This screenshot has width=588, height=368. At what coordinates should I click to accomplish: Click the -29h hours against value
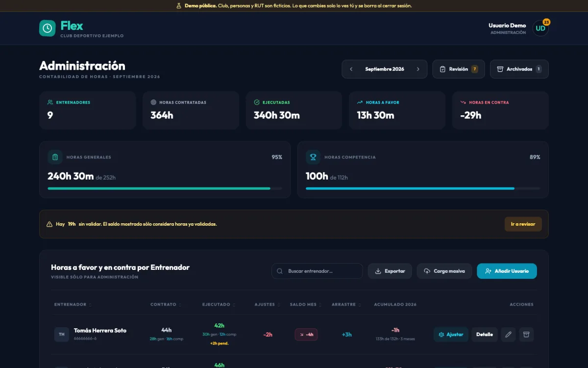(x=471, y=116)
